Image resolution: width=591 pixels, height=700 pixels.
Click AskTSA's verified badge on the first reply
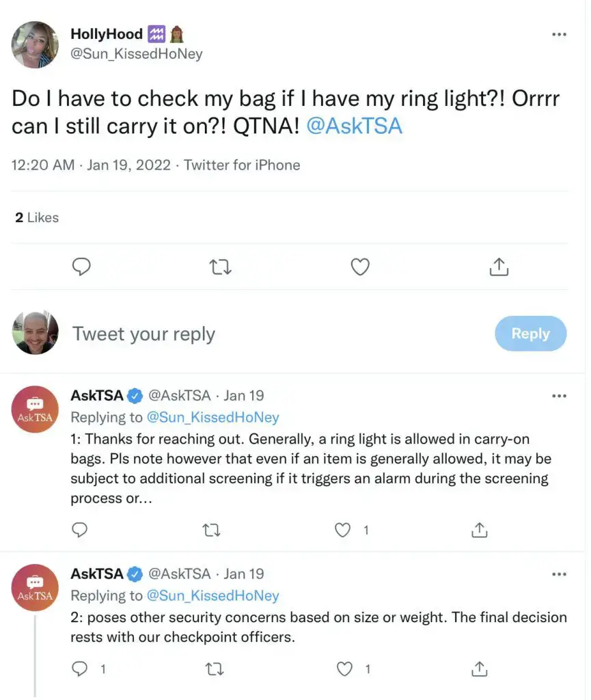(x=134, y=394)
